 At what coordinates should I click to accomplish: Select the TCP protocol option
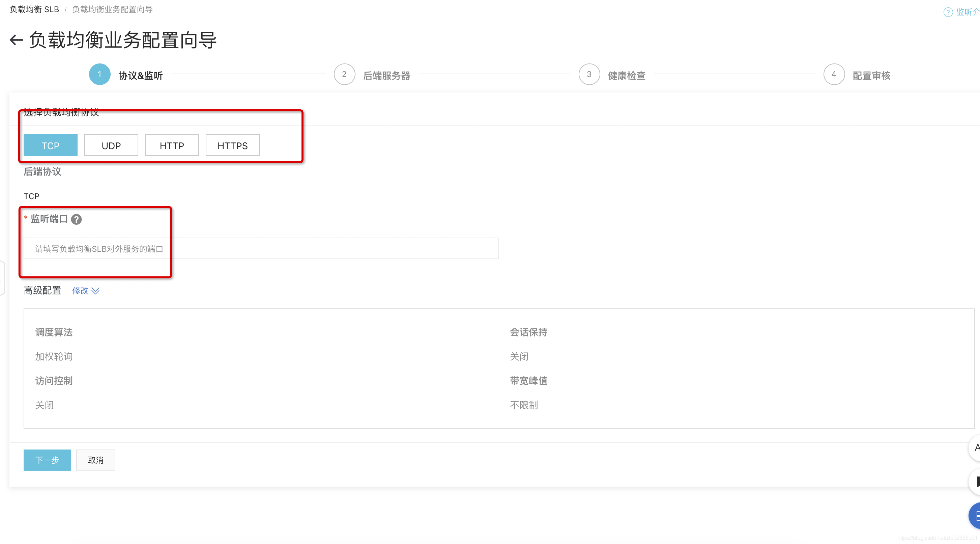(51, 145)
